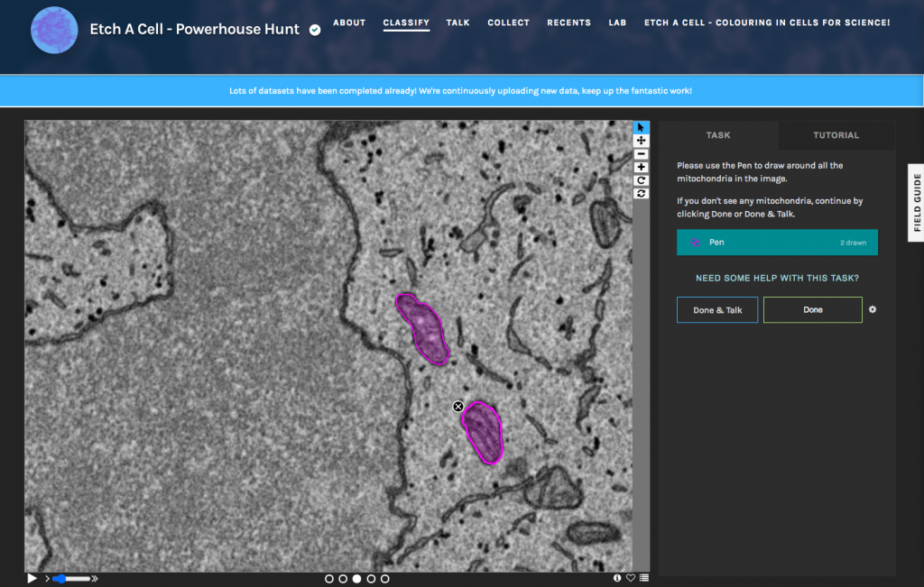Open the Field Guide side panel
Image resolution: width=924 pixels, height=587 pixels.
pos(917,202)
